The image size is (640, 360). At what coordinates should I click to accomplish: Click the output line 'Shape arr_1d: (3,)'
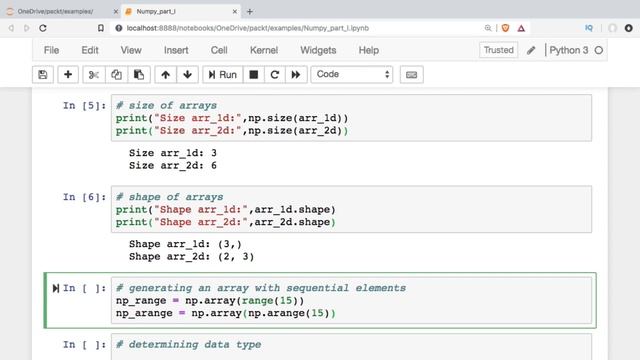185,244
